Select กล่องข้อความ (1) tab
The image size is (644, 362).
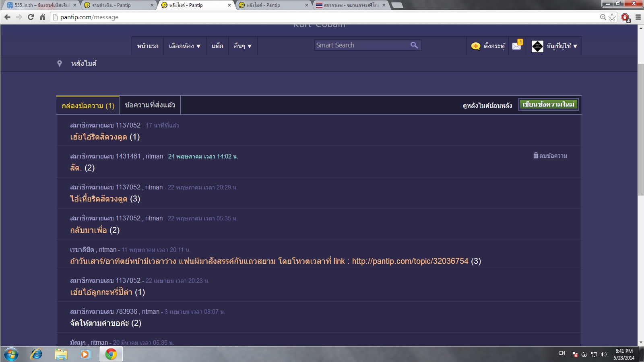88,105
